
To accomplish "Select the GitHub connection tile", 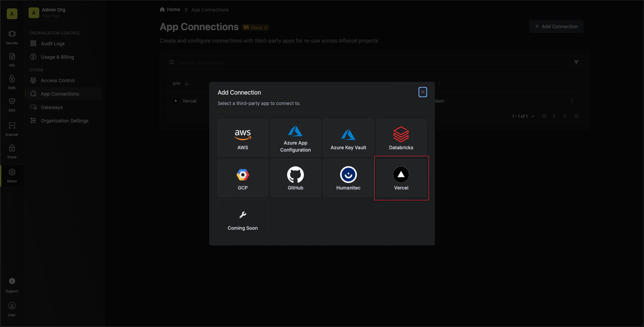I will pos(296,178).
